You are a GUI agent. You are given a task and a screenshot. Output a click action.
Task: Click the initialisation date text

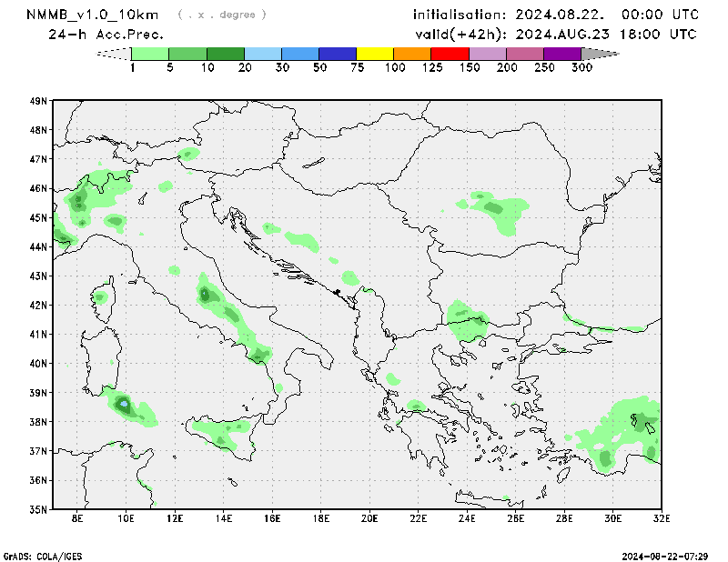pyautogui.click(x=555, y=15)
